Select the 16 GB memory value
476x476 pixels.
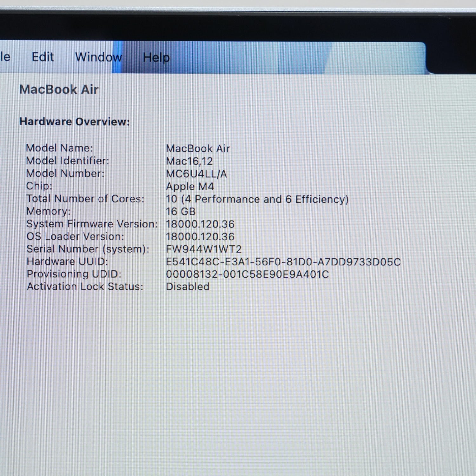coord(181,212)
